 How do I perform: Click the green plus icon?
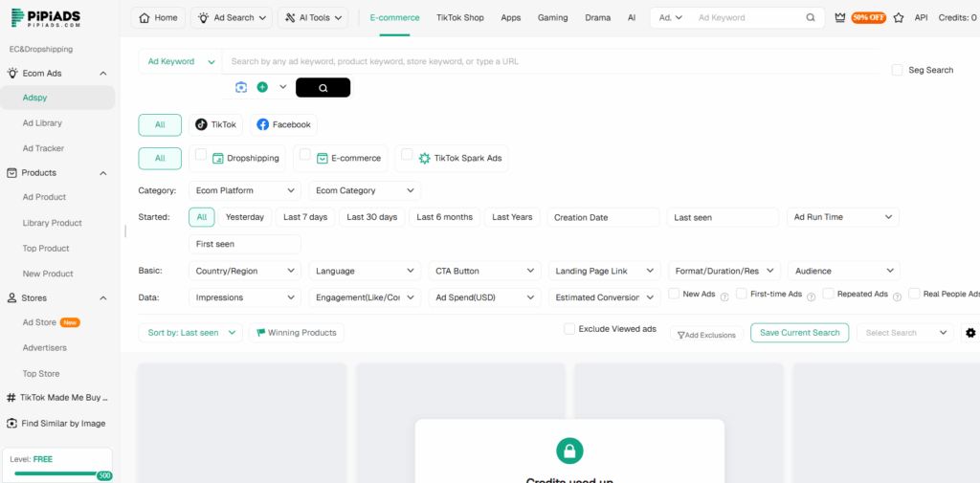coord(262,87)
